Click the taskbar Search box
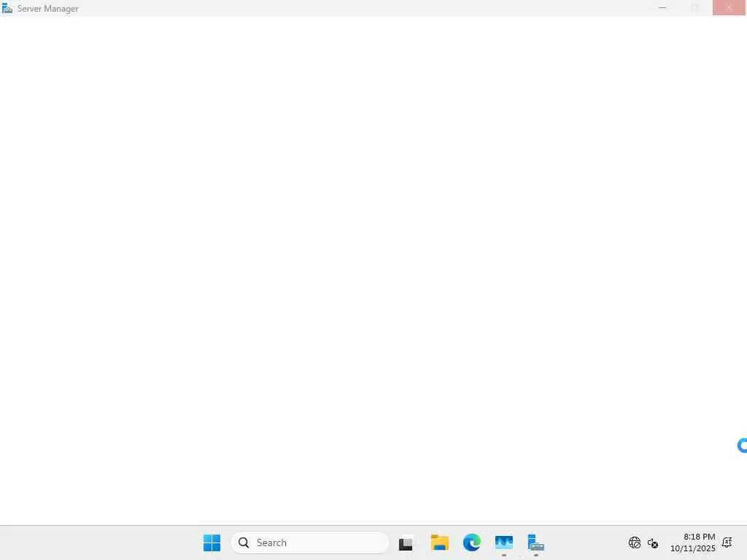Screen dimensions: 747x560 click(x=309, y=542)
